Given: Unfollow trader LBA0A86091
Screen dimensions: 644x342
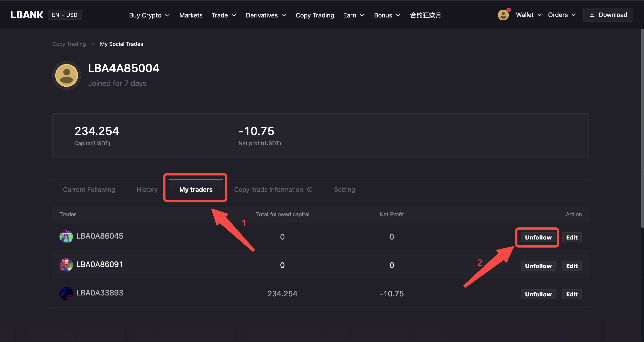Looking at the screenshot, I should [x=538, y=266].
